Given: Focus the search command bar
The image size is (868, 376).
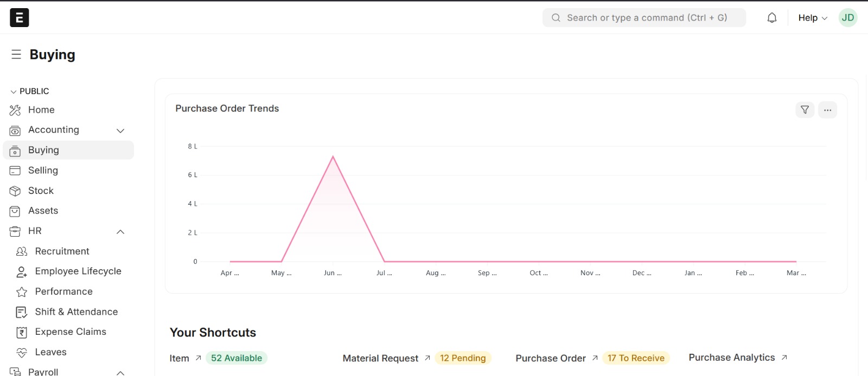Looking at the screenshot, I should (x=644, y=18).
